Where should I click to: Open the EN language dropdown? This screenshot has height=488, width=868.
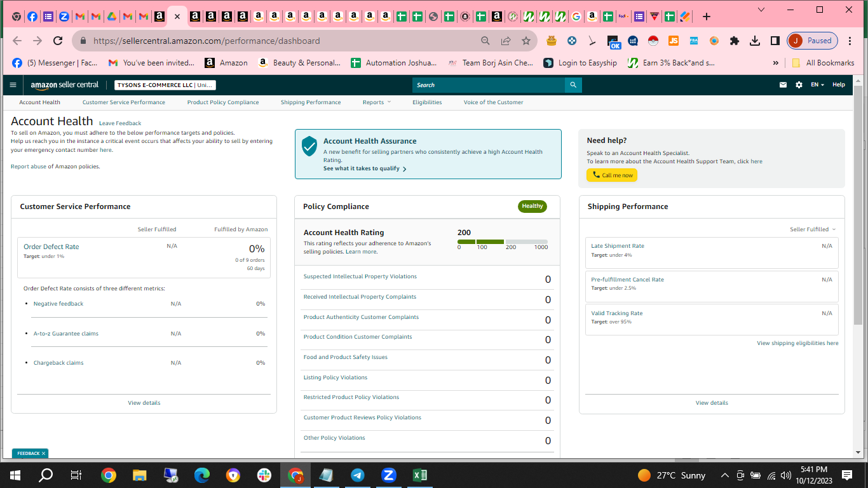coord(818,85)
